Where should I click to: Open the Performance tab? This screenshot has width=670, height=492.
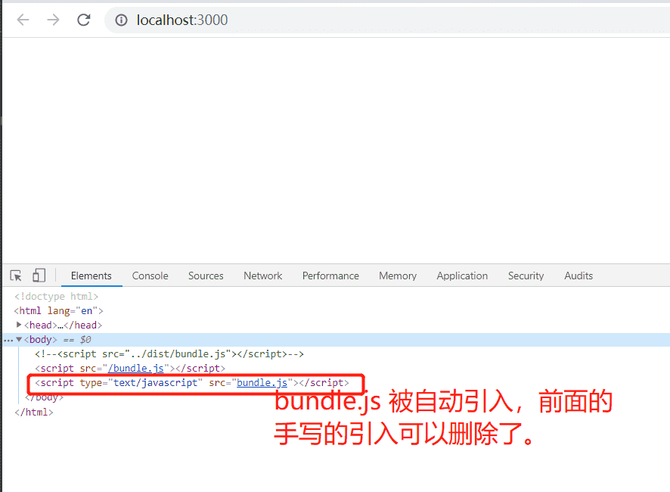[x=330, y=276]
